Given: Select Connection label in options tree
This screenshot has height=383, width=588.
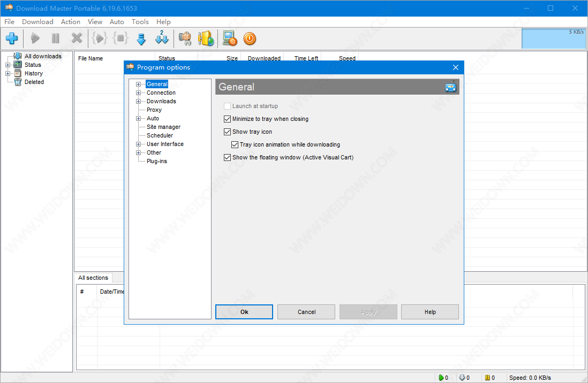Looking at the screenshot, I should [x=161, y=93].
